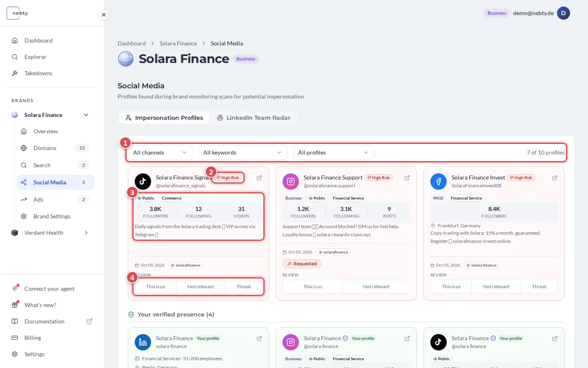Open the All channels dropdown
Screen dimensions: 588x368
pos(160,153)
